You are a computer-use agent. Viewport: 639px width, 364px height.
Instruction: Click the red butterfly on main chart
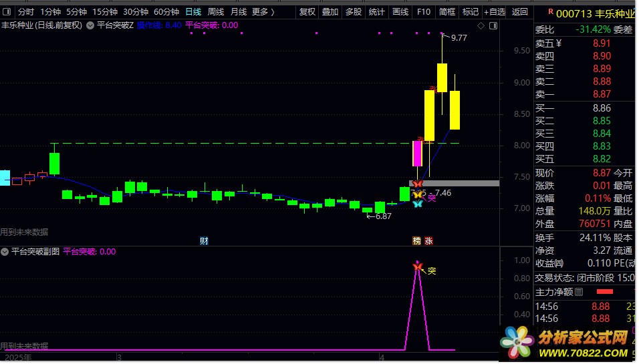[417, 184]
